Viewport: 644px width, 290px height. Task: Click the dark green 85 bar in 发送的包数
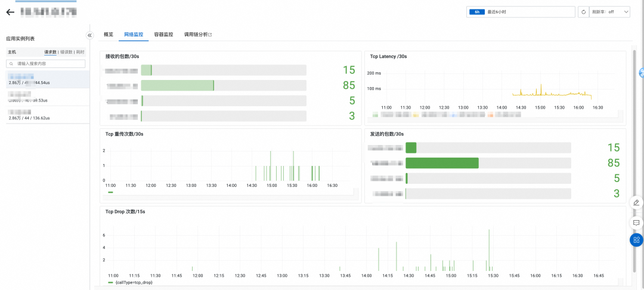click(442, 163)
